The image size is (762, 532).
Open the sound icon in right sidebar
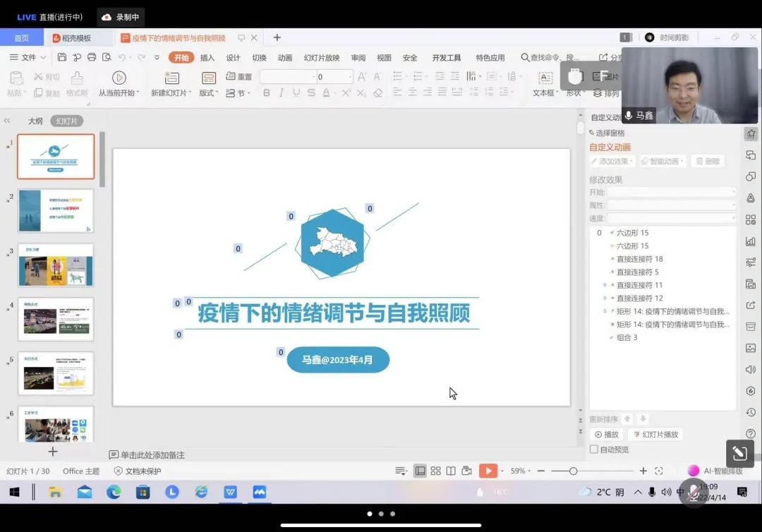click(x=751, y=369)
